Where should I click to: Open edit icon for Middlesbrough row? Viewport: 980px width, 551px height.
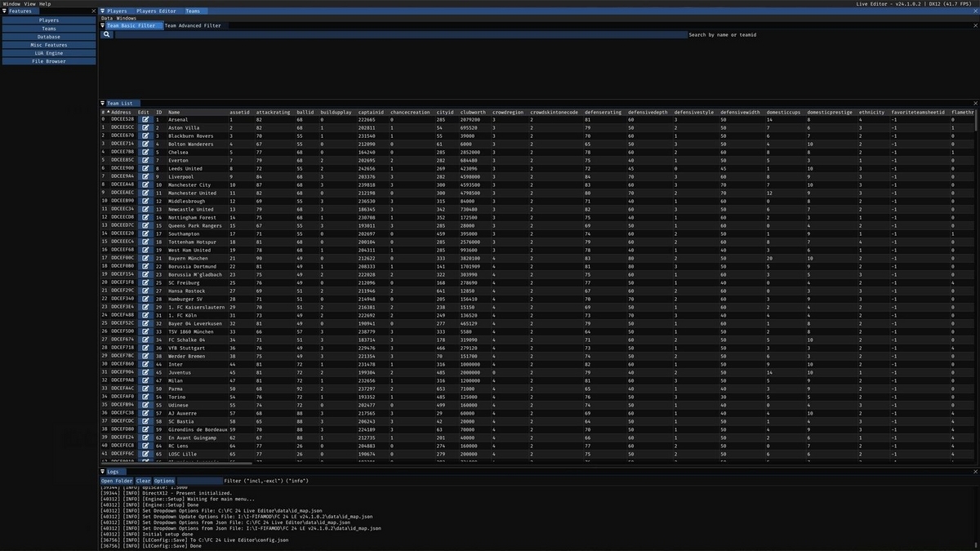click(145, 201)
